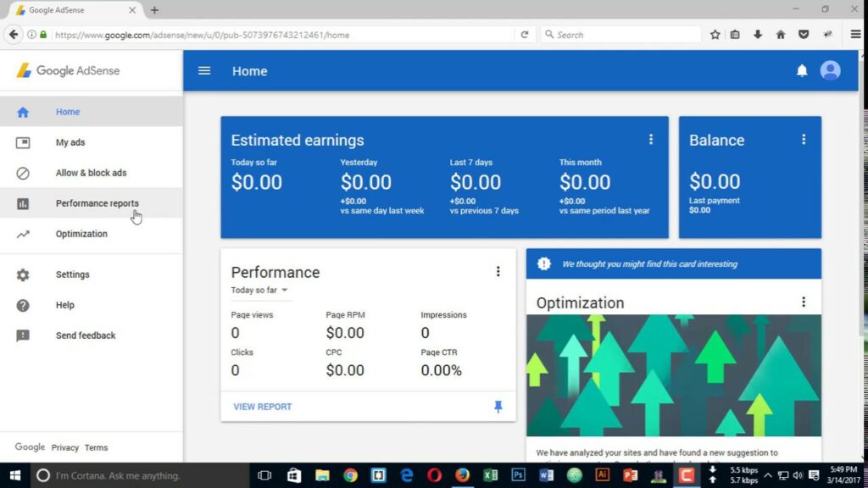This screenshot has height=488, width=868.
Task: Click the Pocket icon in Firefox toolbar
Action: 804,35
